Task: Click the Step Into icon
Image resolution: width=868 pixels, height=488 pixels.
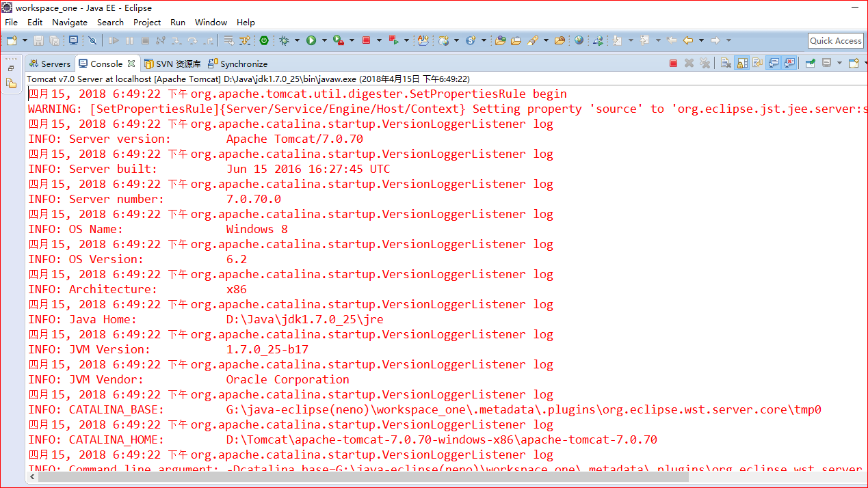Action: coord(176,40)
